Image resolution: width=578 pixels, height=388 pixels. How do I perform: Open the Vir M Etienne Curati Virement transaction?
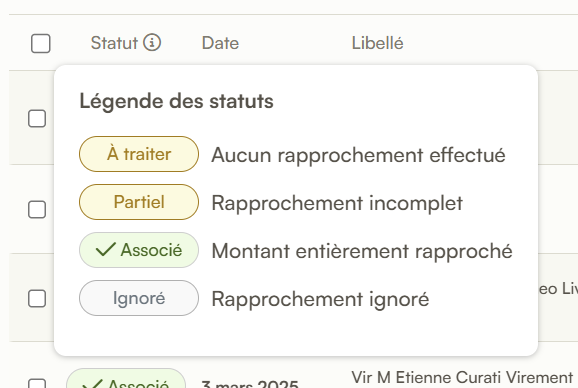coord(462,377)
